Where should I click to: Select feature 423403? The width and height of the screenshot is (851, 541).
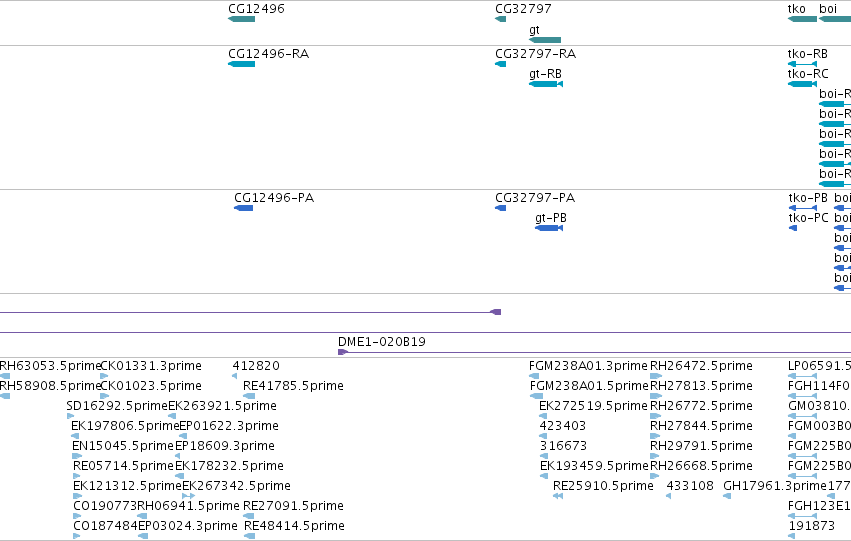563,426
